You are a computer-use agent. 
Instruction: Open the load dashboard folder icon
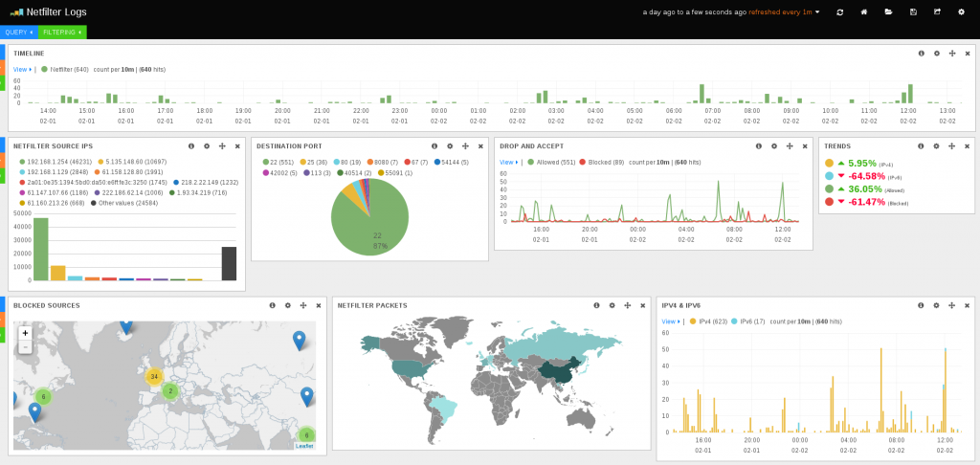coord(888,11)
